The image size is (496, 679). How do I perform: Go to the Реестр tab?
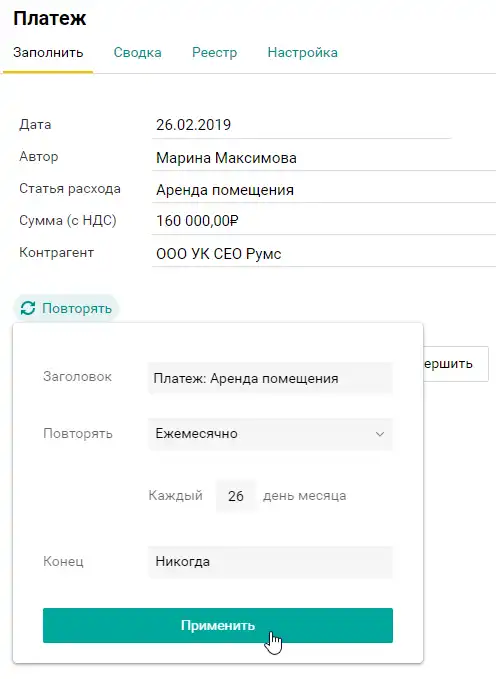click(214, 52)
